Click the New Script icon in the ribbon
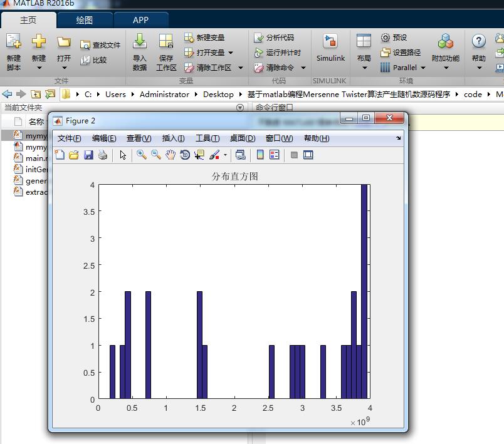The width and height of the screenshot is (504, 444). pyautogui.click(x=14, y=42)
